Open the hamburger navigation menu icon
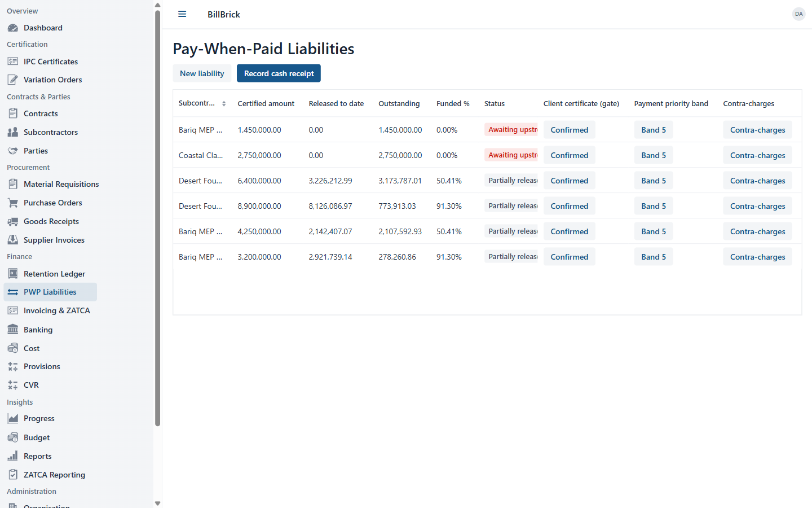The height and width of the screenshot is (508, 812). click(182, 14)
